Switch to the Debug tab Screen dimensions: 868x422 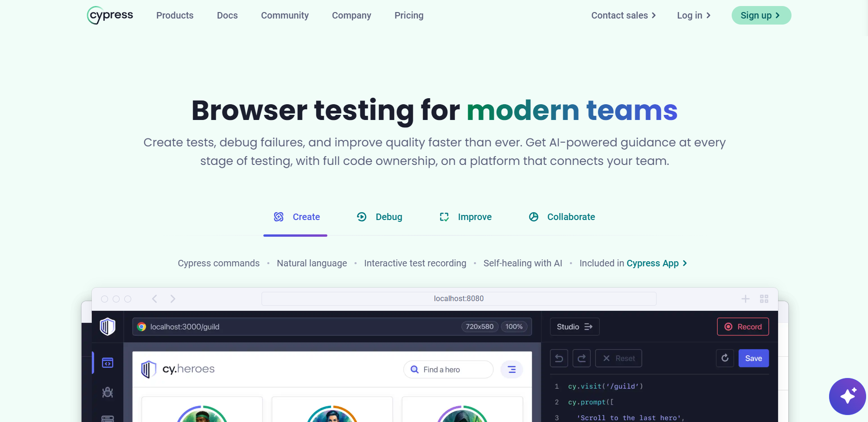coord(379,217)
